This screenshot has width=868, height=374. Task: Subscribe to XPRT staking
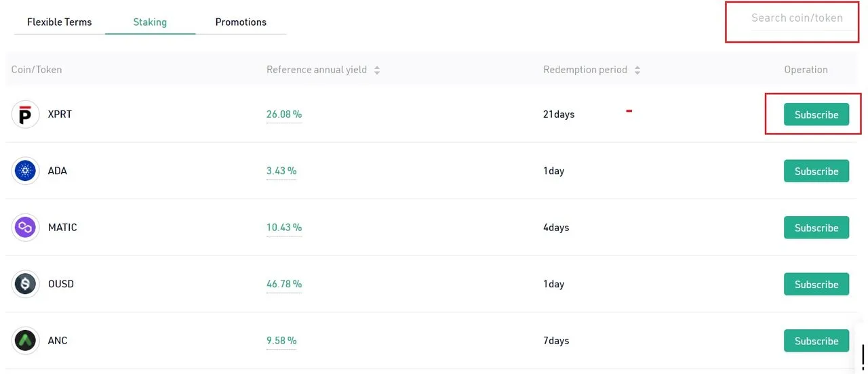coord(816,115)
